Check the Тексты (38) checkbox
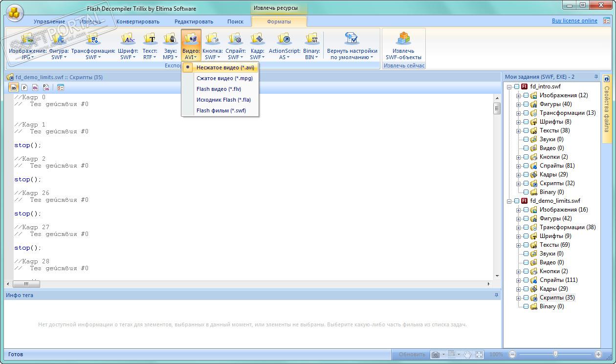 tap(526, 130)
